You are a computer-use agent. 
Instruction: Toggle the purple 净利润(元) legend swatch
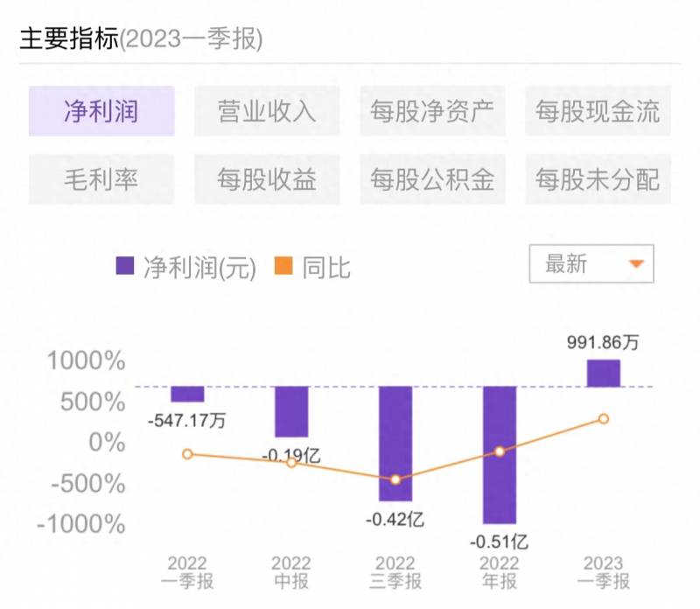(125, 266)
